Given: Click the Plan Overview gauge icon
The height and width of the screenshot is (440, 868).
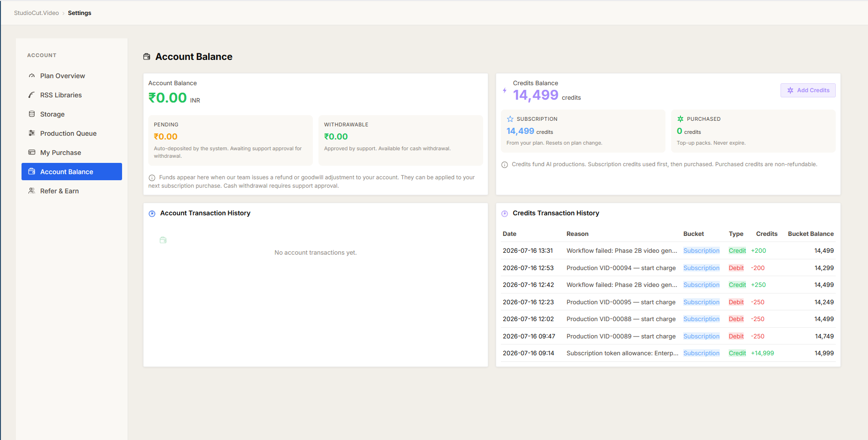Looking at the screenshot, I should pos(32,76).
